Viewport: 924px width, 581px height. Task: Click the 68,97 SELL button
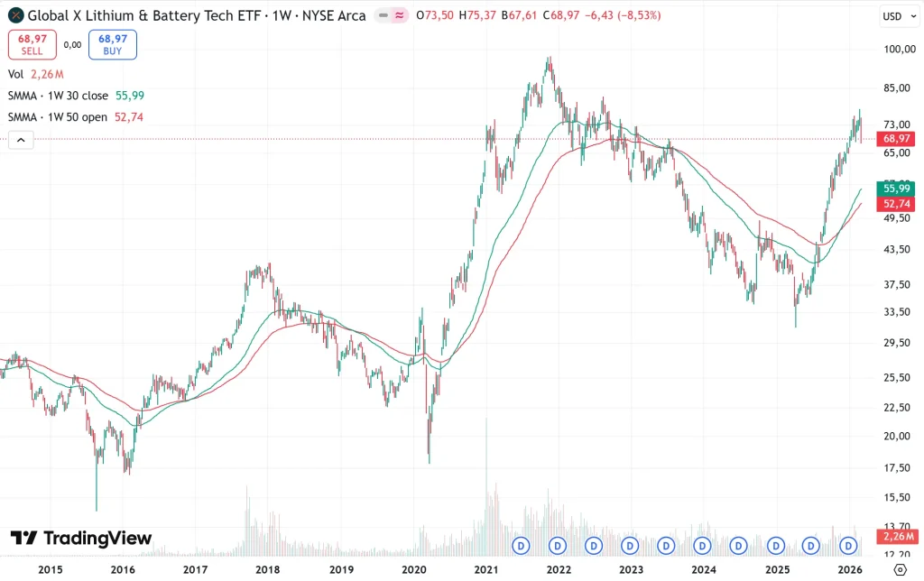(x=32, y=45)
